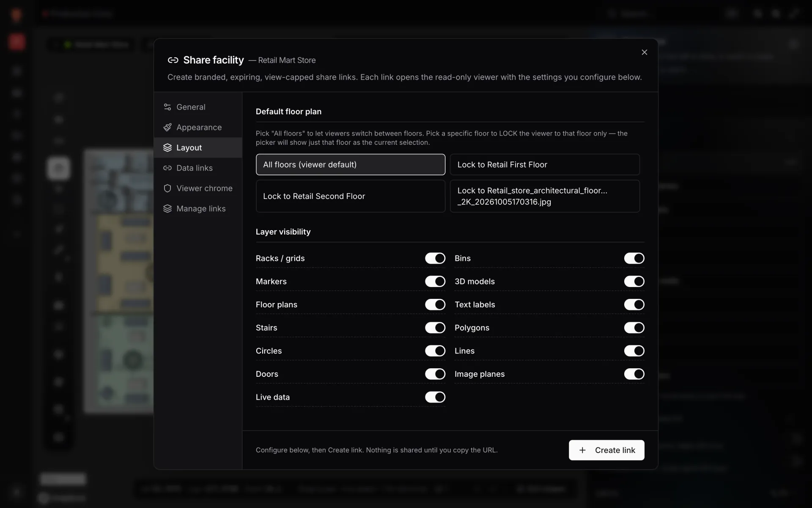Turn off the Circles layer
Viewport: 812px width, 508px height.
pyautogui.click(x=435, y=351)
